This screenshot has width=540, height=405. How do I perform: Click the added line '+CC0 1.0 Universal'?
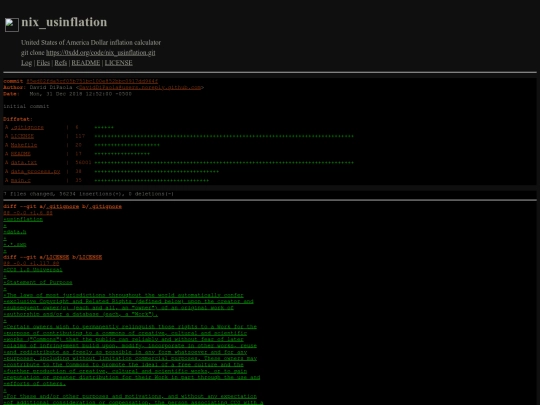(x=33, y=270)
